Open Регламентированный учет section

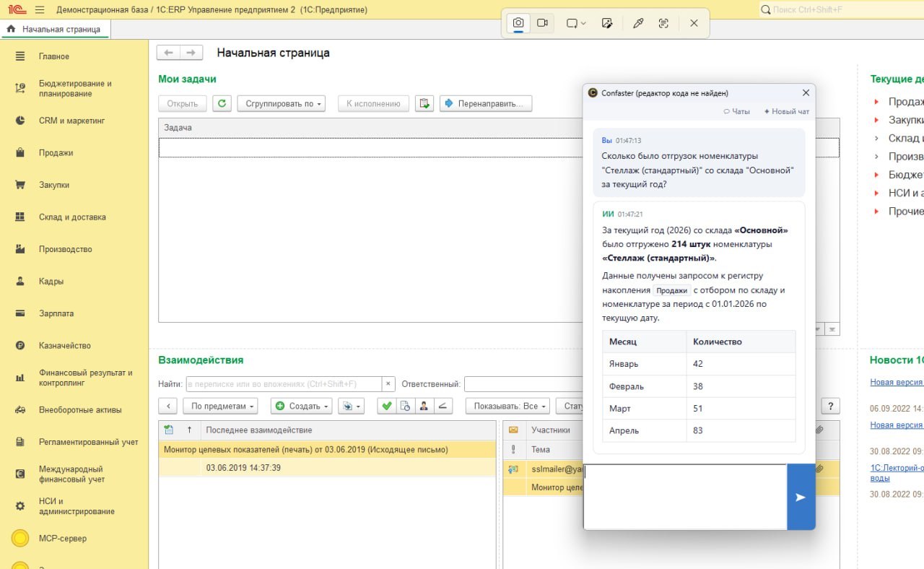pyautogui.click(x=89, y=442)
